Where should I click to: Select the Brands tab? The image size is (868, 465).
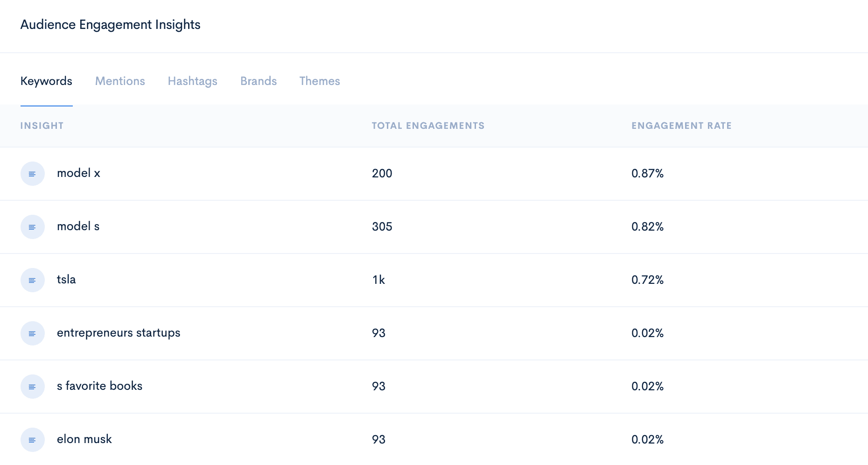click(x=259, y=81)
